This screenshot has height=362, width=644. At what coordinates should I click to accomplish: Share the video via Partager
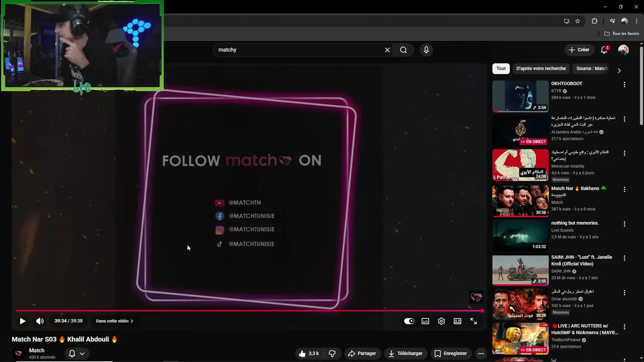[x=362, y=353]
